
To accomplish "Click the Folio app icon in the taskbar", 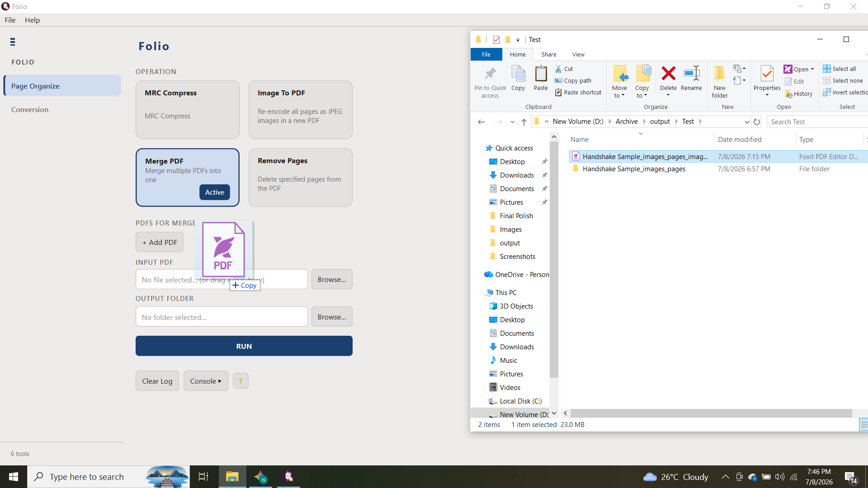I will point(288,477).
